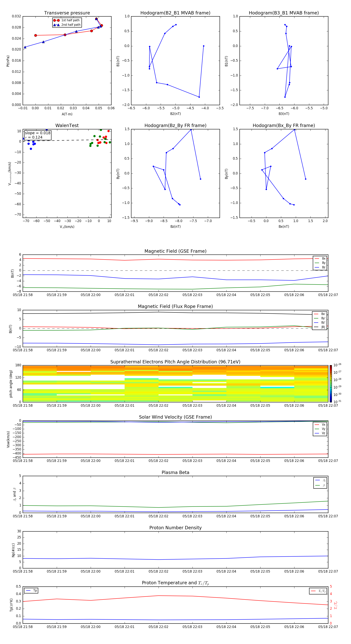Select the Vy legend entry

click(320, 429)
